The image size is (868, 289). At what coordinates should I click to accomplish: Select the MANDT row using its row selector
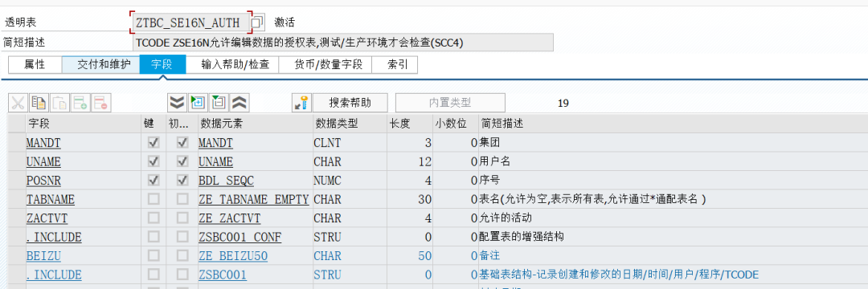pos(17,143)
